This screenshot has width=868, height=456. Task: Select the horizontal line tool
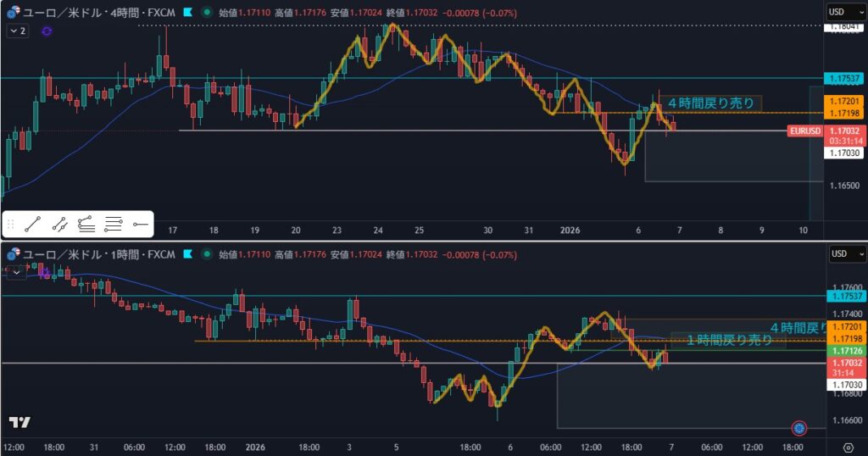pyautogui.click(x=141, y=225)
